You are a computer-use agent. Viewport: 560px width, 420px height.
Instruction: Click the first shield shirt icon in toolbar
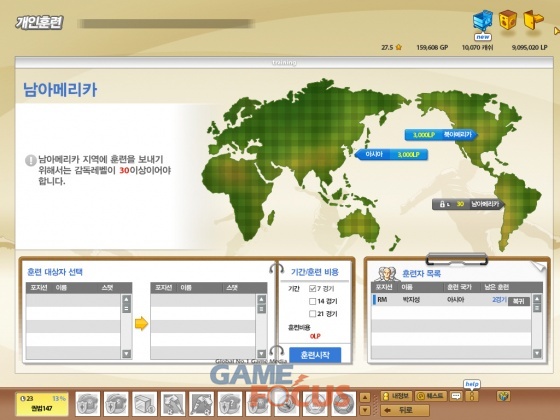pyautogui.click(x=88, y=404)
